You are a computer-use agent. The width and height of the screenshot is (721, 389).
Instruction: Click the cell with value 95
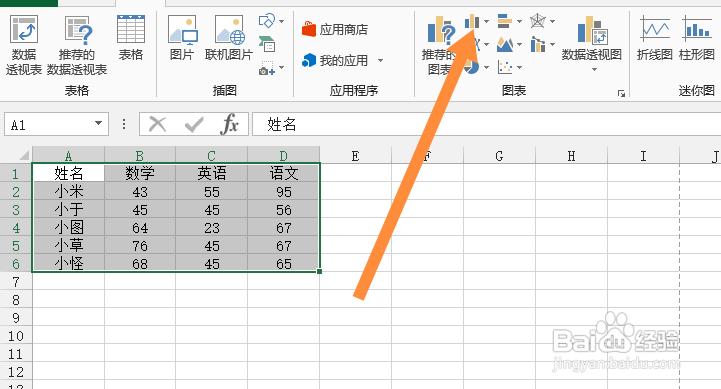point(284,191)
